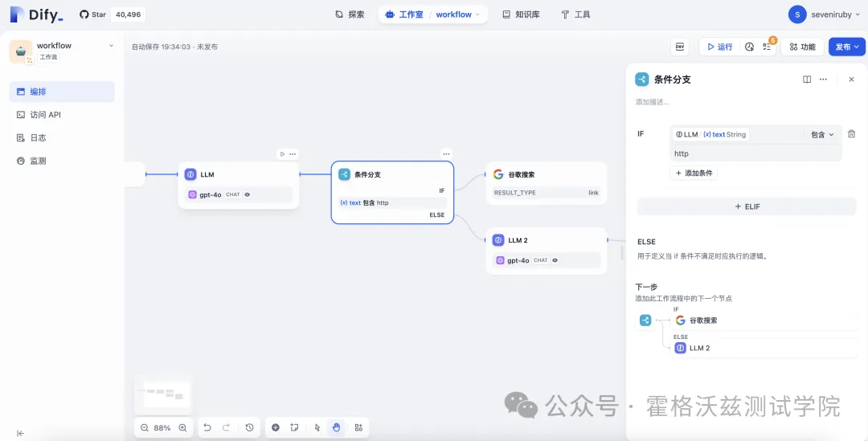Open change history icon

point(250,427)
